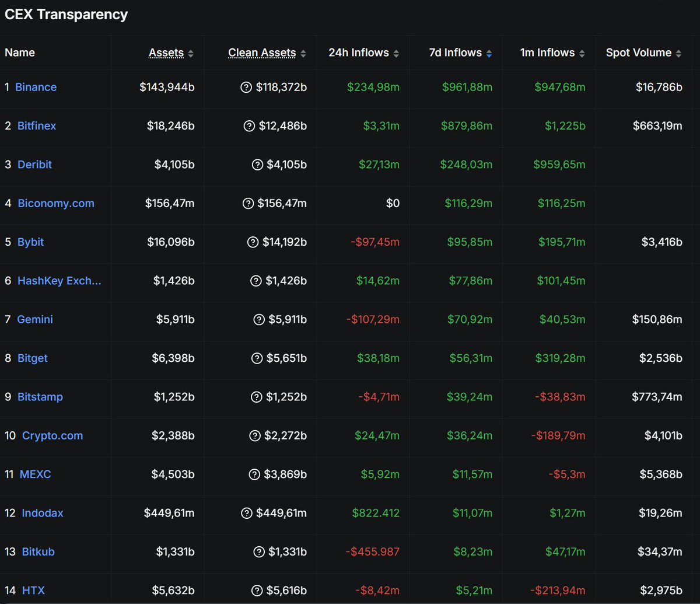Click the HashKey Exch... link

(59, 281)
